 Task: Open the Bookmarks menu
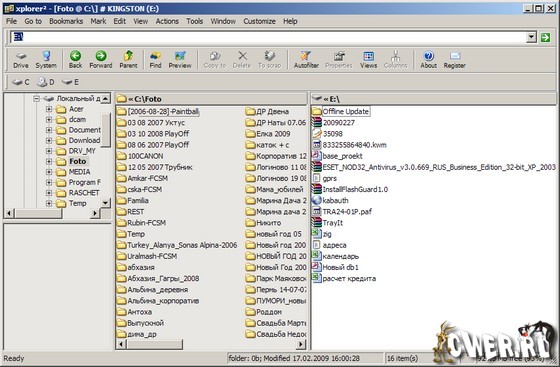point(66,21)
